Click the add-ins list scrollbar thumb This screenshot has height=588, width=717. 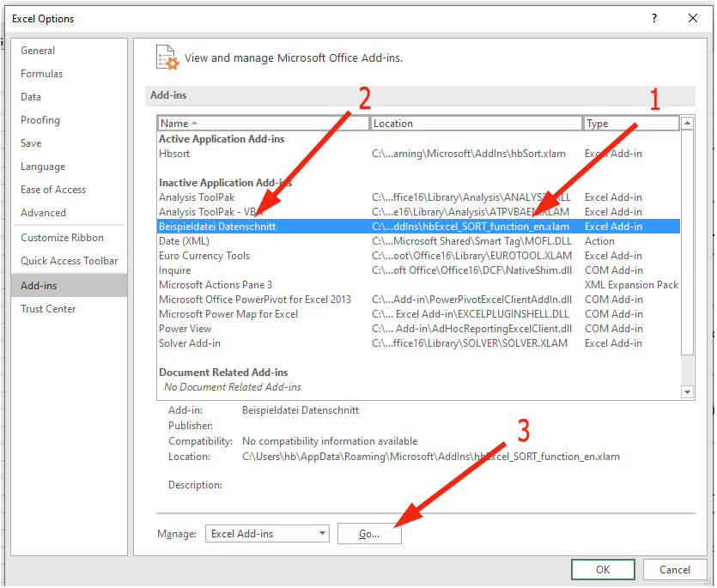tap(687, 242)
